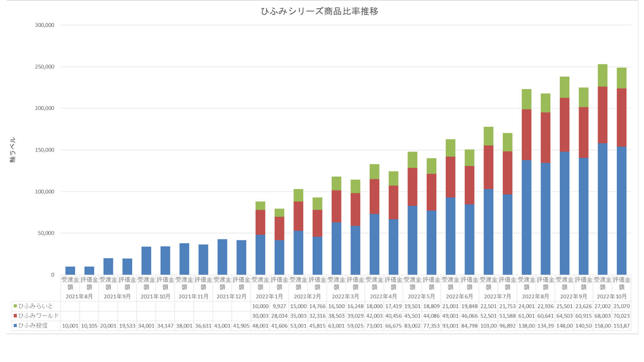Click the 2021年8月 month label

point(79,297)
